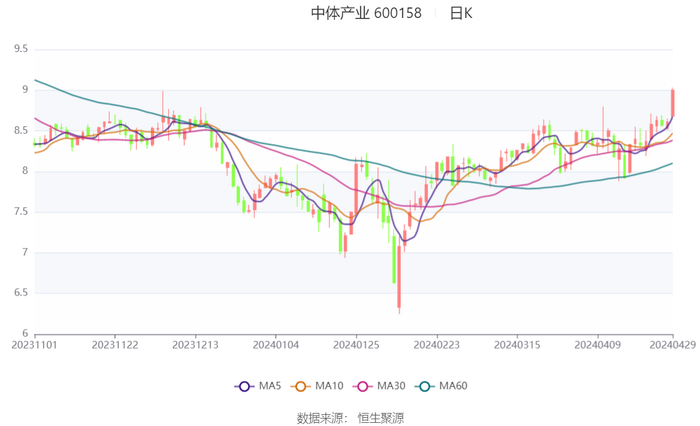Click the 6.5 price axis label

(19, 293)
